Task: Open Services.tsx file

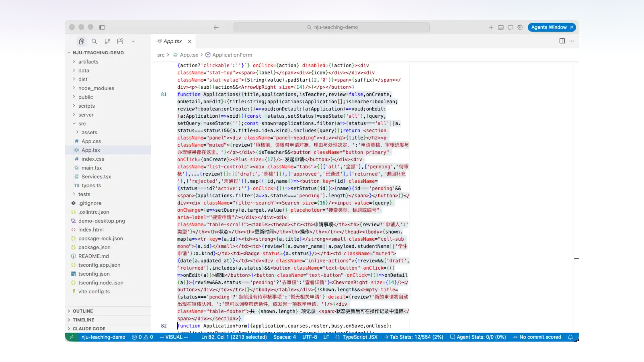Action: [x=96, y=177]
